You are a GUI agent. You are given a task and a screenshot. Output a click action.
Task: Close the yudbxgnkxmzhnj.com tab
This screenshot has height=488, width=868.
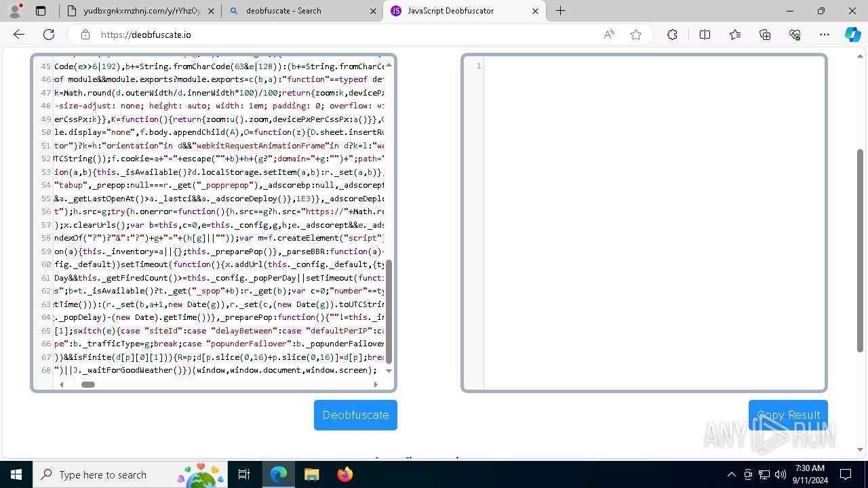(x=212, y=11)
